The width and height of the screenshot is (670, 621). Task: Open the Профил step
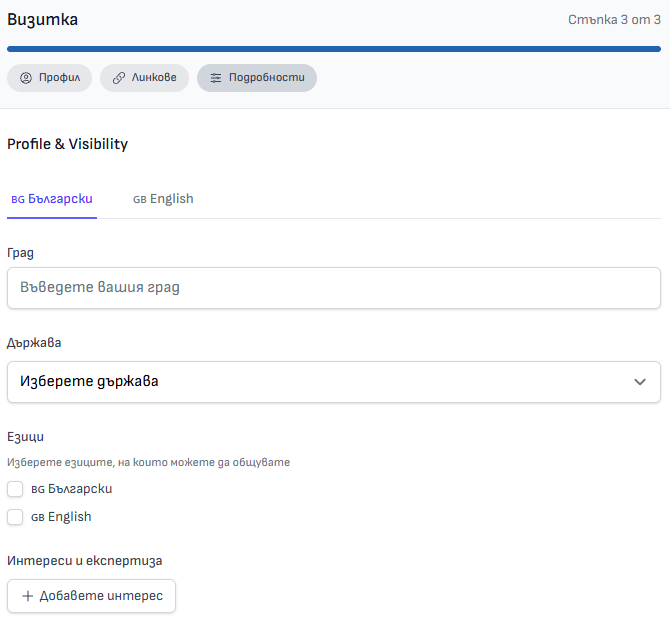(x=50, y=78)
